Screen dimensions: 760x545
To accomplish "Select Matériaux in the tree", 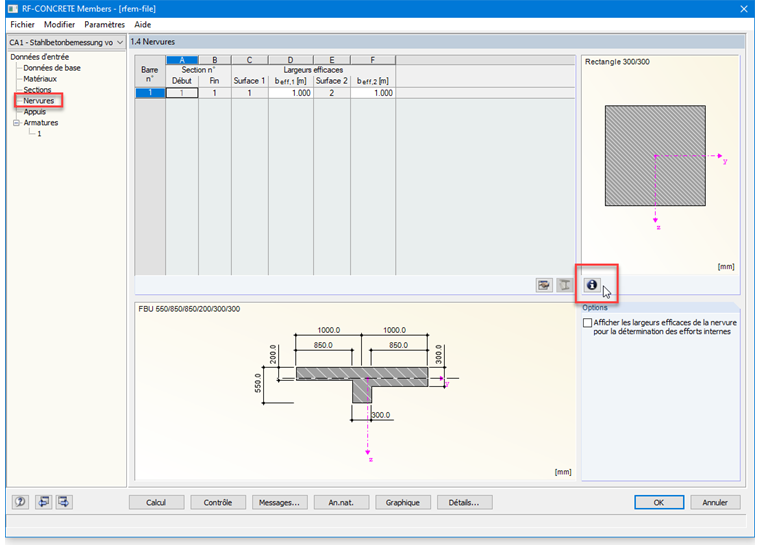I will tap(40, 79).
